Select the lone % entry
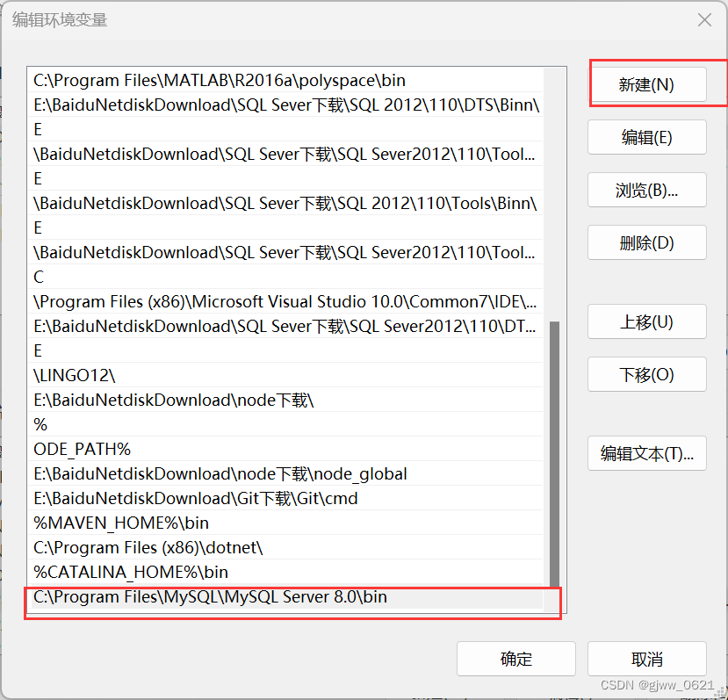Screen dimensions: 728x700 pyautogui.click(x=285, y=424)
